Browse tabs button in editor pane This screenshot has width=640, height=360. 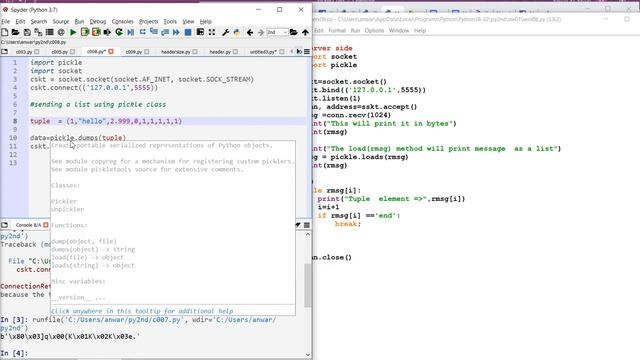pos(4,51)
